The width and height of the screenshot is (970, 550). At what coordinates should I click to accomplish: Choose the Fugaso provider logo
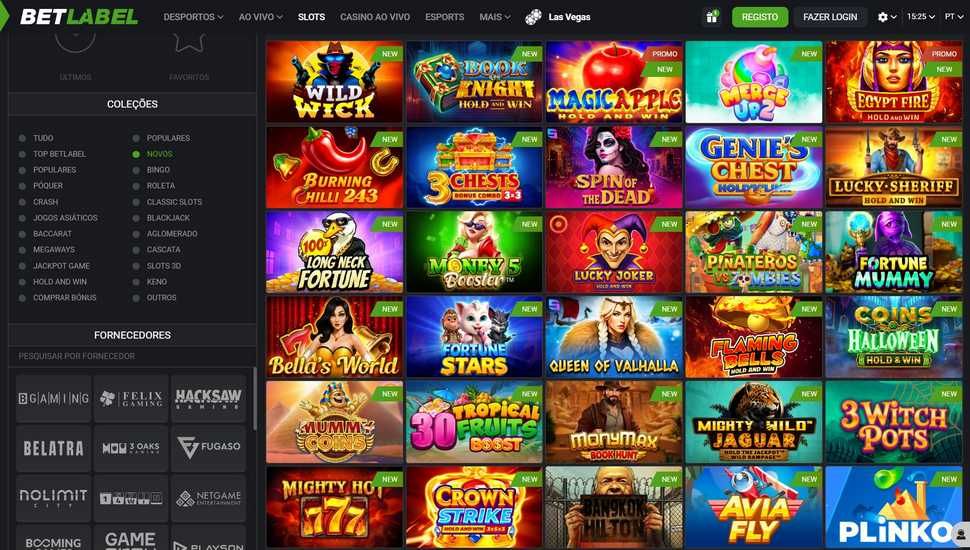208,447
